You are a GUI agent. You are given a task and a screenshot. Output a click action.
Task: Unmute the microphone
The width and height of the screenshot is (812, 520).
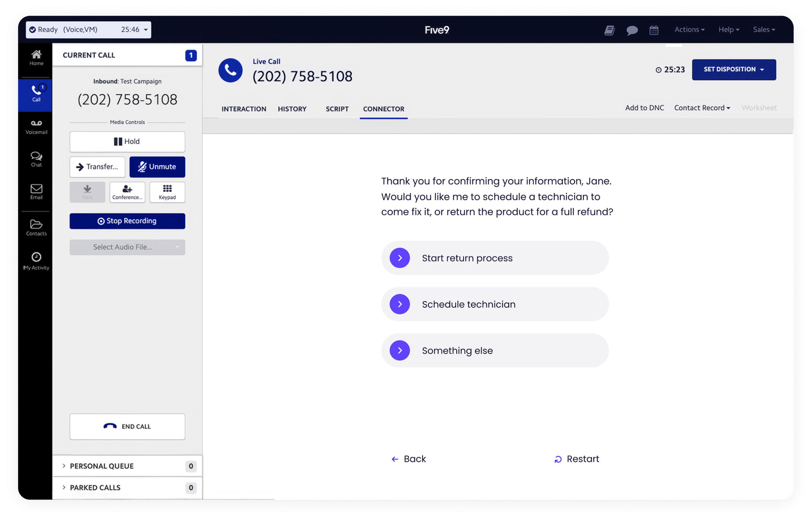click(x=157, y=167)
